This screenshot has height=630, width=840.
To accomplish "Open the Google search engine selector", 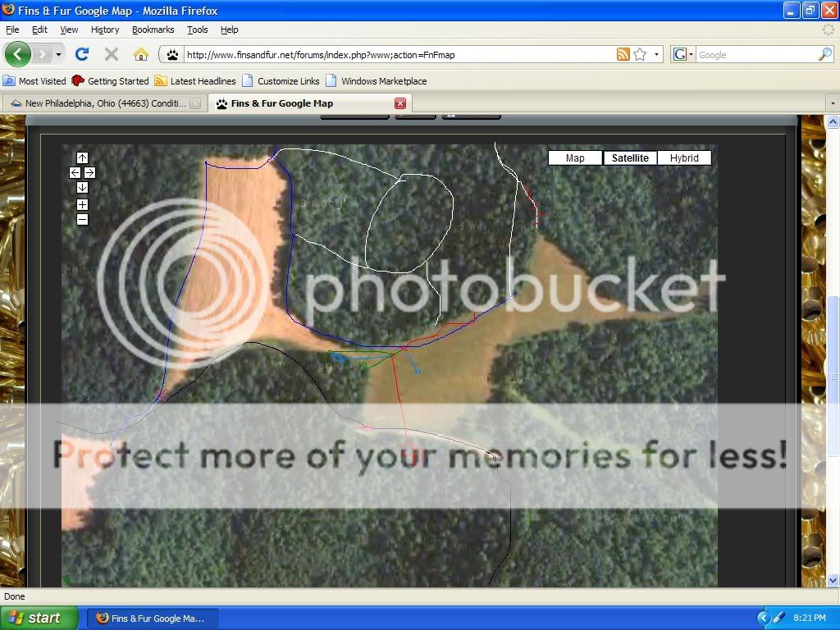I will point(683,54).
